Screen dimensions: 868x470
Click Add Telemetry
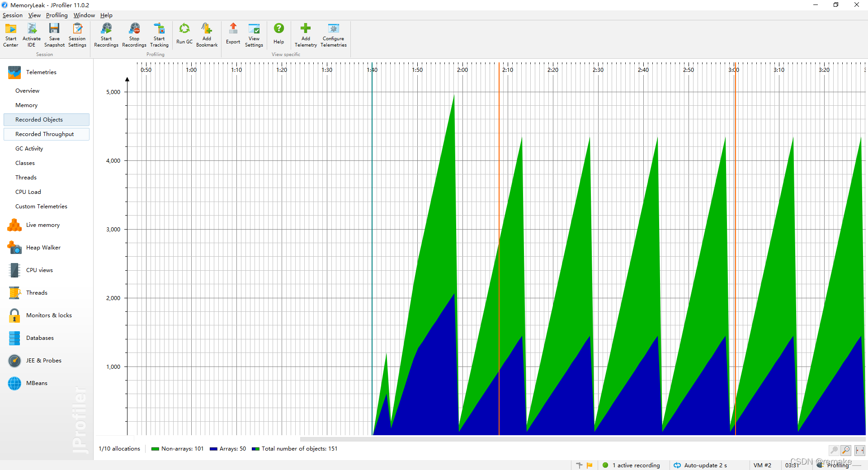tap(306, 35)
